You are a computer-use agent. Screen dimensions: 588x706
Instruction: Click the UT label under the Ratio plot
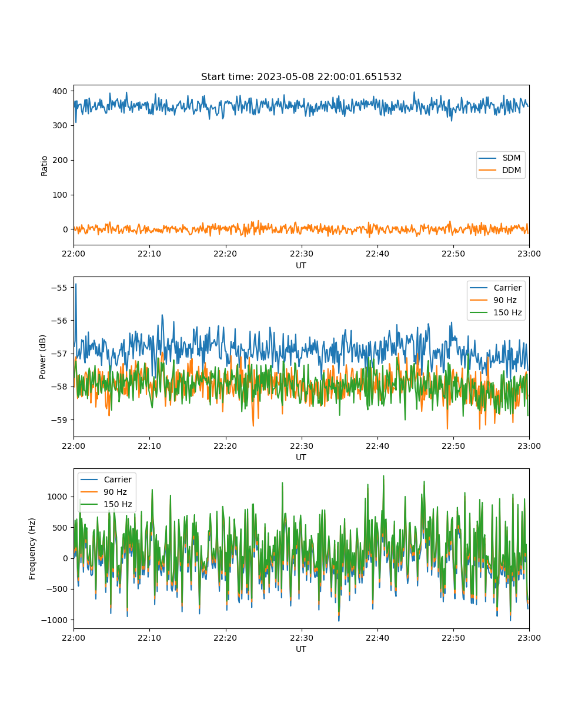tap(301, 265)
